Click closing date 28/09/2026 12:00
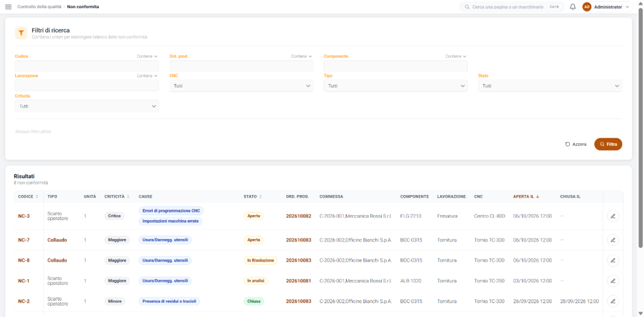The image size is (644, 317). pos(579,301)
